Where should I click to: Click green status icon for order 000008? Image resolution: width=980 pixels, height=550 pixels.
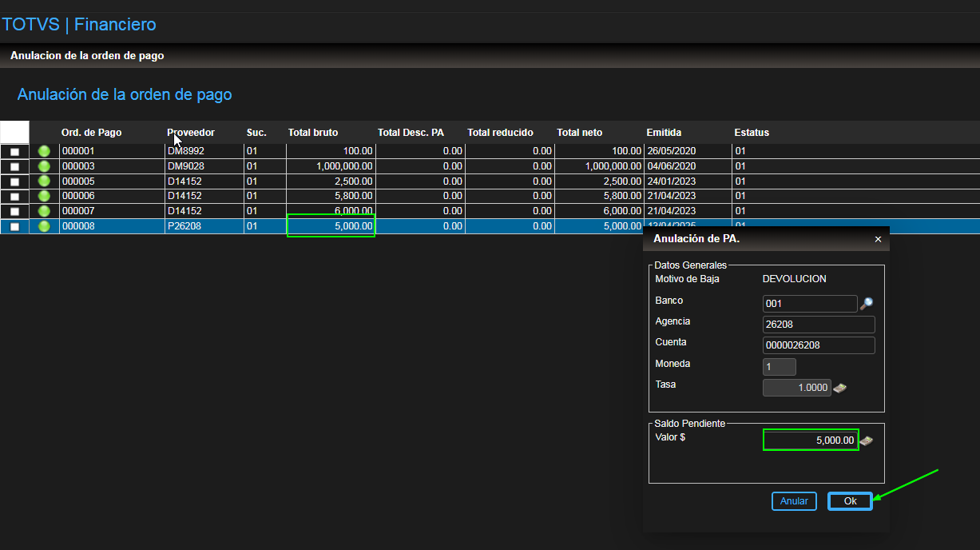click(44, 226)
